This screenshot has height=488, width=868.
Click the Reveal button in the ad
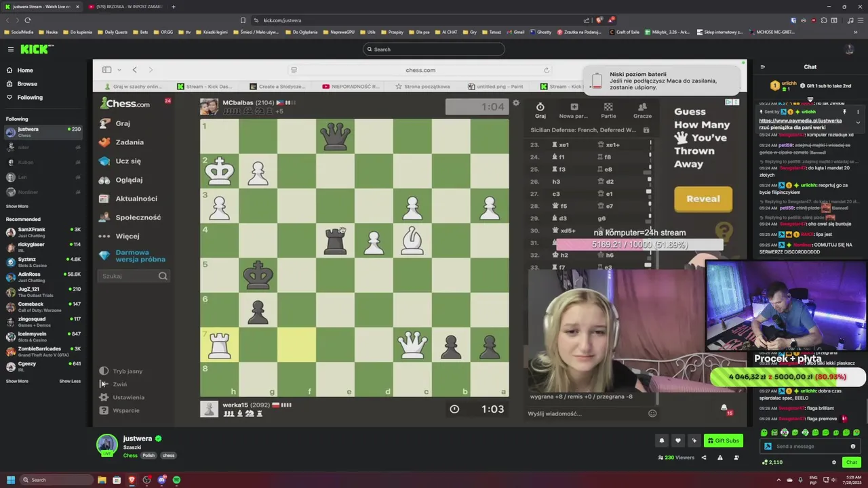[x=703, y=199]
